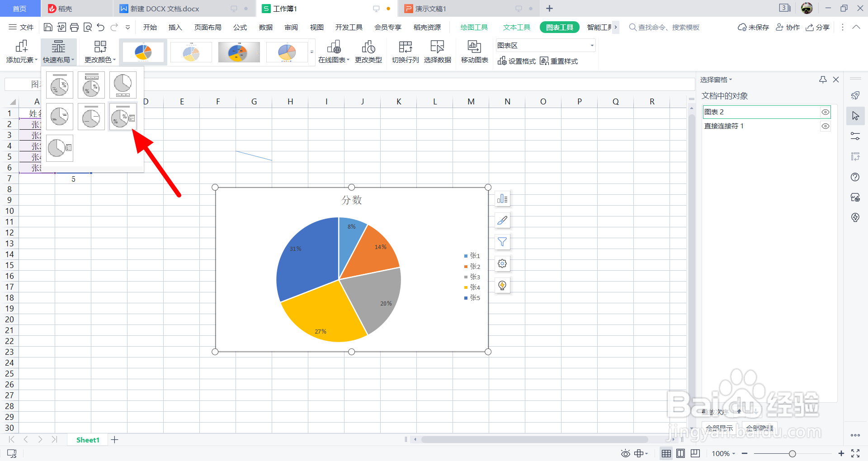The width and height of the screenshot is (868, 461).
Task: Open 更改颜色 change color dropdown
Action: [x=100, y=52]
